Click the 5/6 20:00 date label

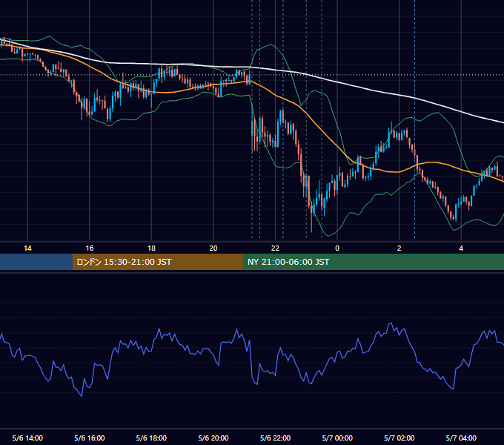[213, 438]
